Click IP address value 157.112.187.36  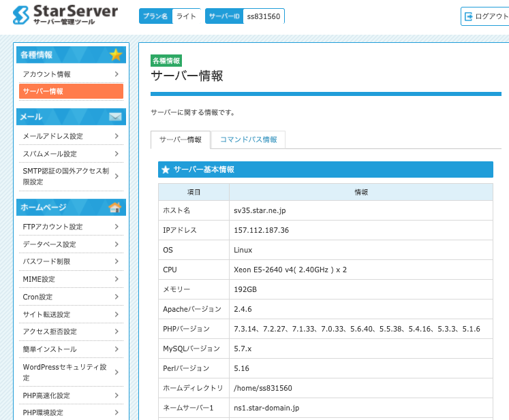(262, 230)
